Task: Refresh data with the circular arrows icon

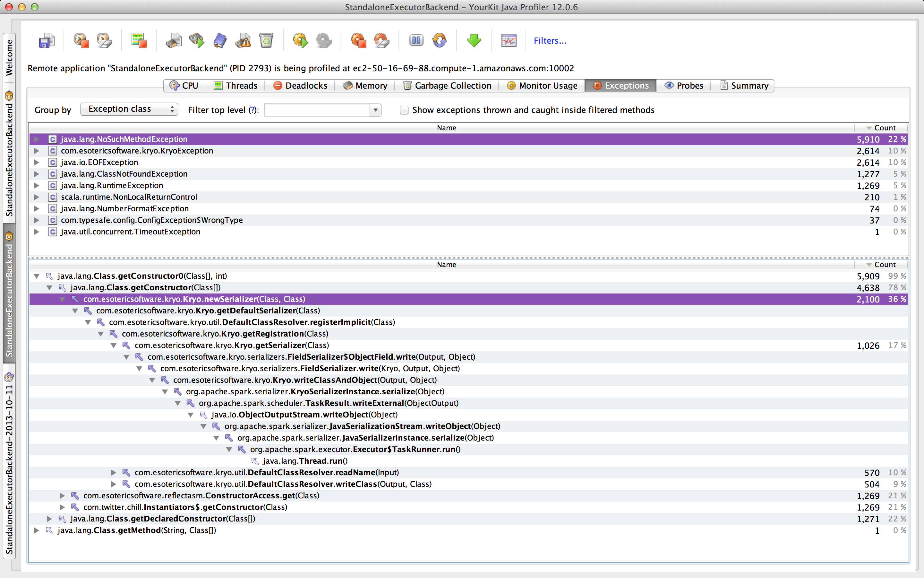Action: (x=440, y=40)
